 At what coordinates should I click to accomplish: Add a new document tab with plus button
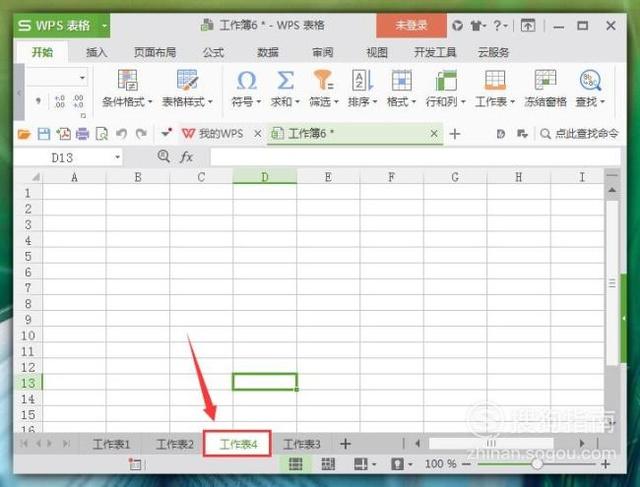tap(455, 134)
